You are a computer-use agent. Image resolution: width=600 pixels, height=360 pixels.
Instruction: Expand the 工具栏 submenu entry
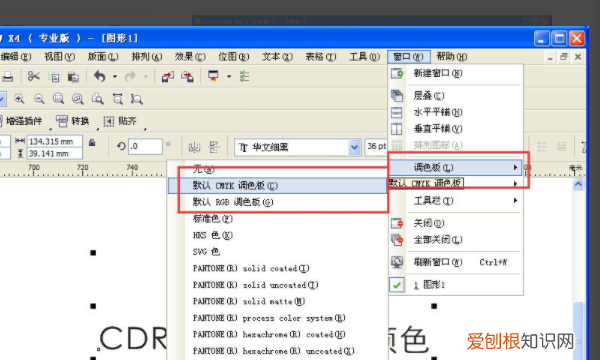(455, 200)
